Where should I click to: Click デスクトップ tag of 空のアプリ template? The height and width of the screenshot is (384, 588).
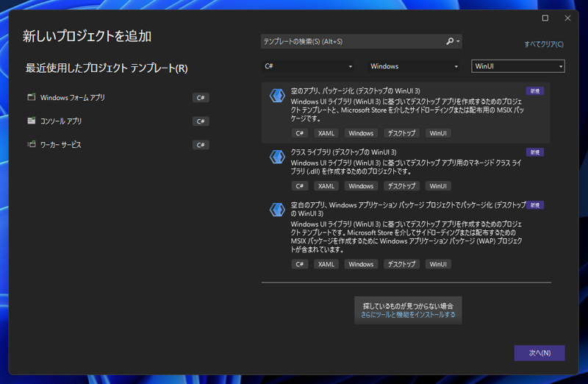pos(401,133)
